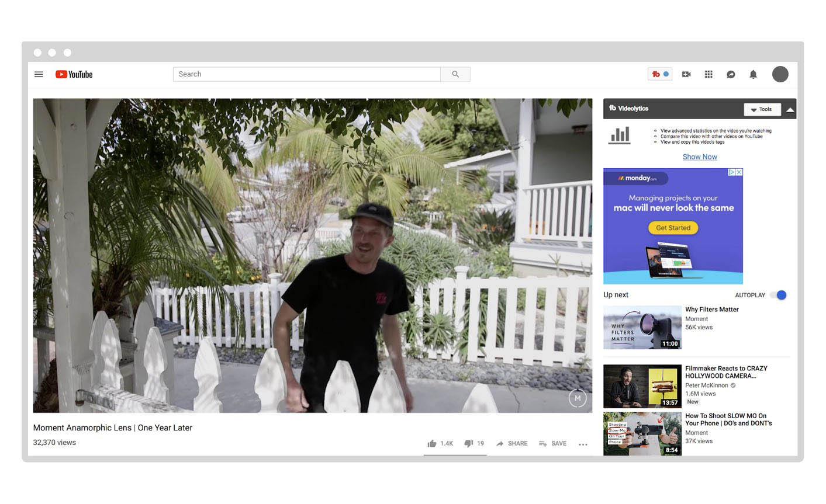The image size is (826, 504).
Task: Open the notifications bell
Action: tap(754, 74)
